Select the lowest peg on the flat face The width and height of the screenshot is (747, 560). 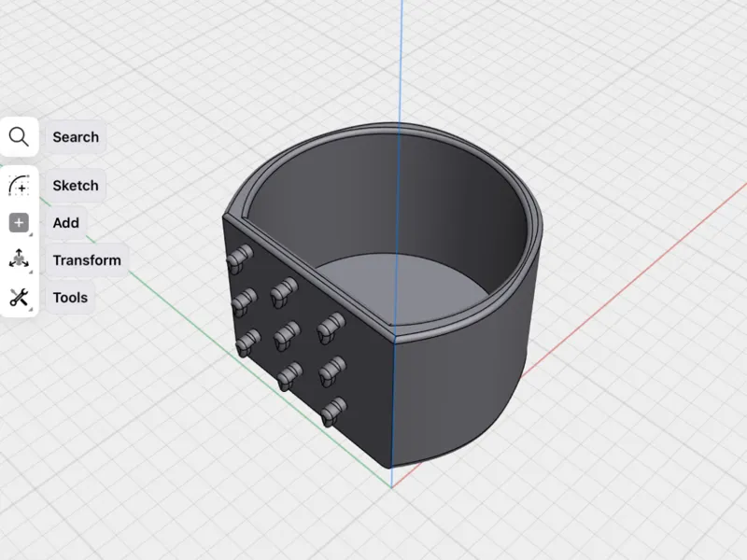click(334, 412)
